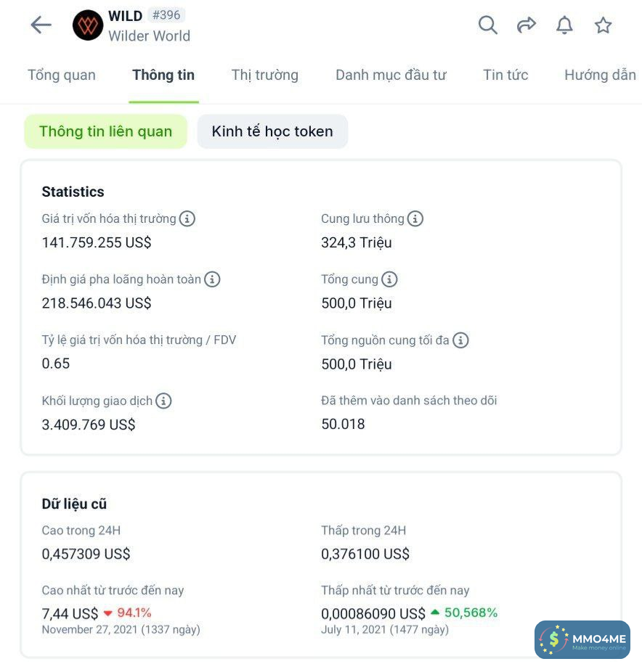642x672 pixels.
Task: Click the #396 rank badge
Action: click(166, 15)
